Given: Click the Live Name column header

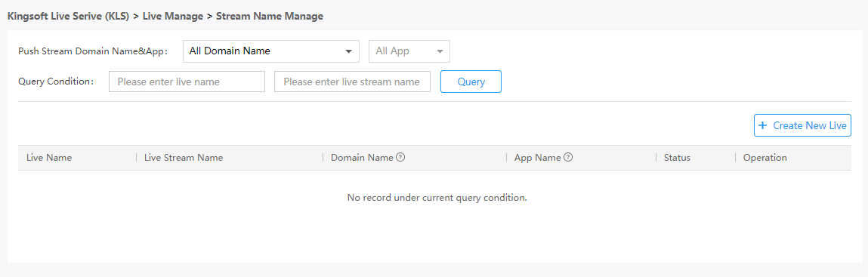Looking at the screenshot, I should [49, 158].
